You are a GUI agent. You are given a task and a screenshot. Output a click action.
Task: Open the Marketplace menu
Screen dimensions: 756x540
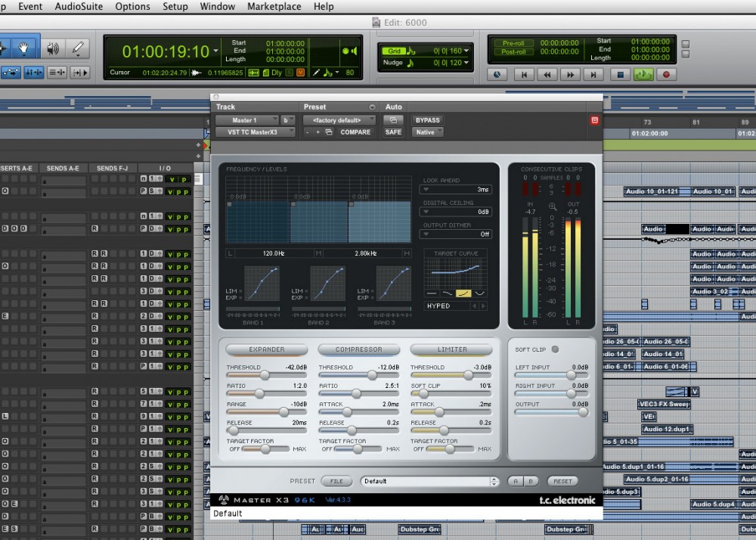tap(274, 6)
